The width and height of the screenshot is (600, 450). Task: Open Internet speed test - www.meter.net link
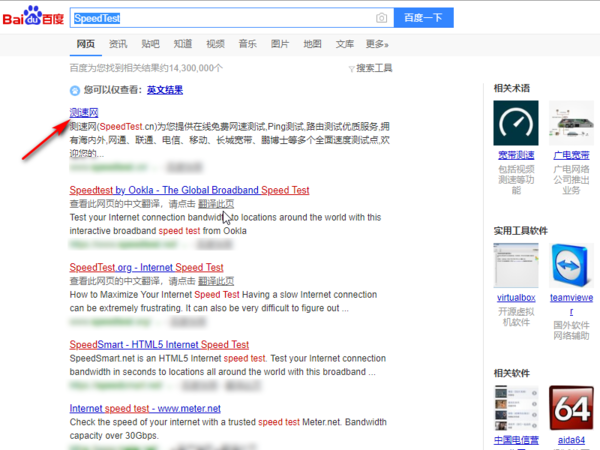point(145,409)
